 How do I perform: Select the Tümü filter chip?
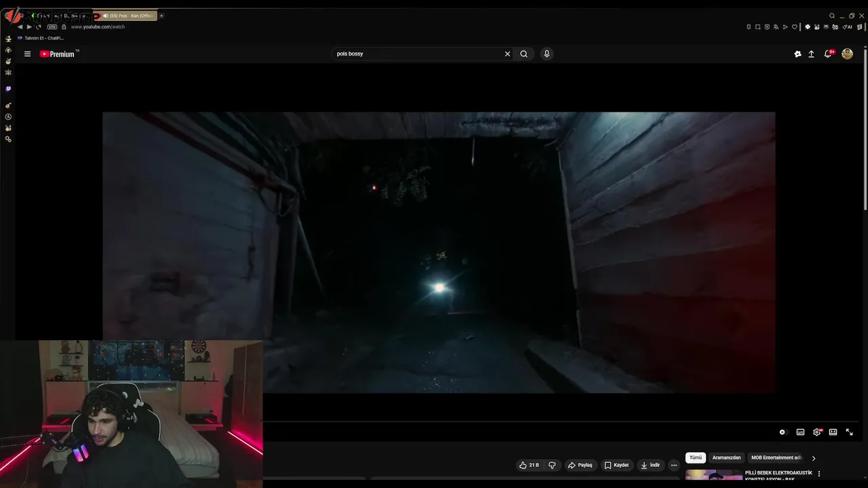coord(696,457)
